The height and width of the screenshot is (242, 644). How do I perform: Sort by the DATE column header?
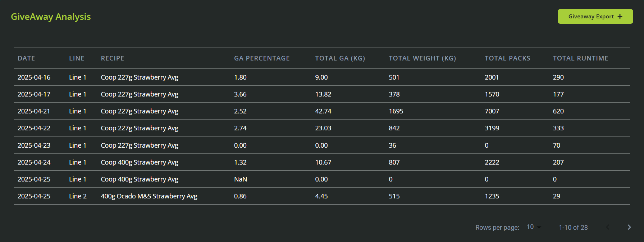point(26,58)
